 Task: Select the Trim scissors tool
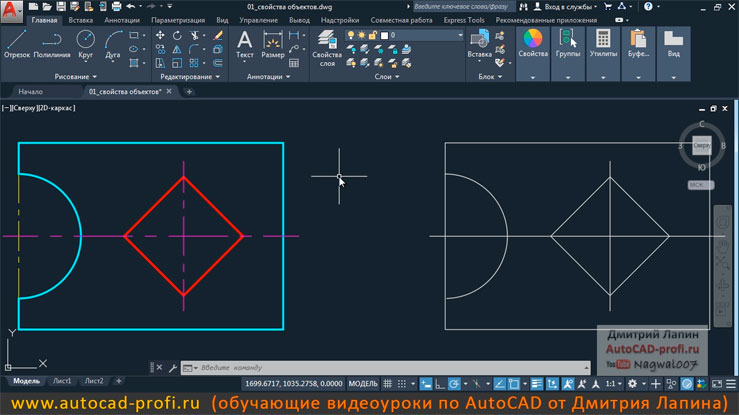[x=194, y=35]
